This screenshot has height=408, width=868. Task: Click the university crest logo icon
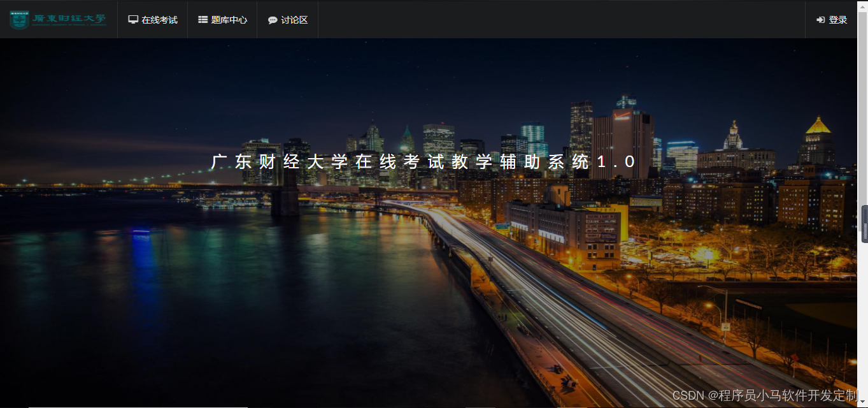(x=19, y=19)
